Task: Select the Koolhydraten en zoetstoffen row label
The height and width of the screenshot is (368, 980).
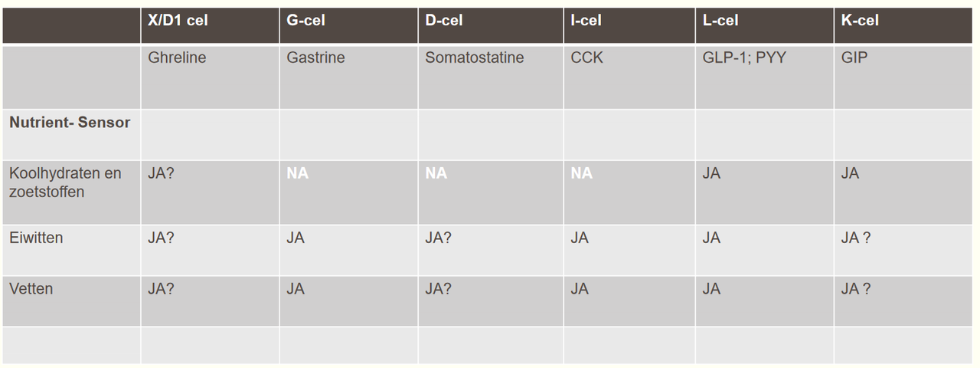Action: tap(65, 182)
